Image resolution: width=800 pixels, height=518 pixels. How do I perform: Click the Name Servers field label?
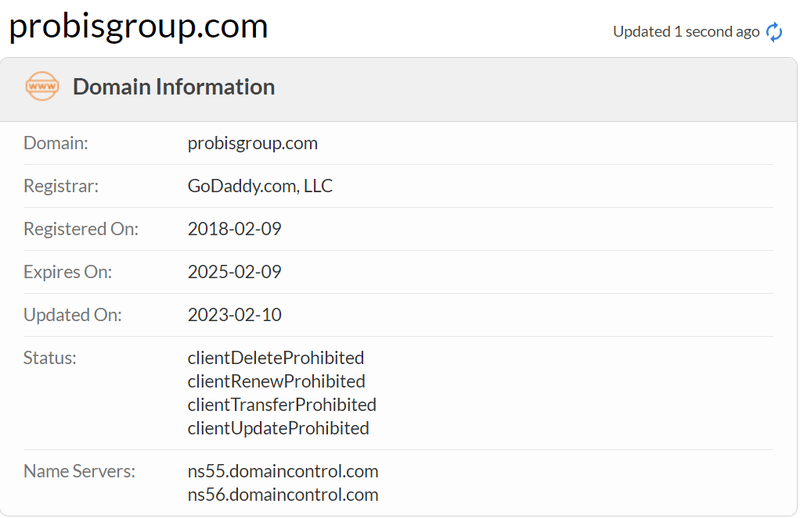coord(79,471)
